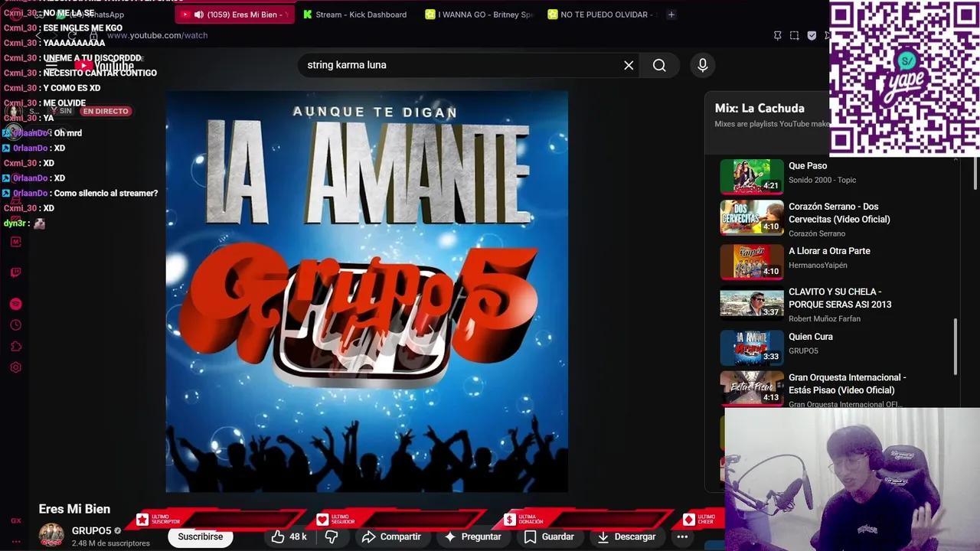Click the Preguntar button

coord(472,537)
